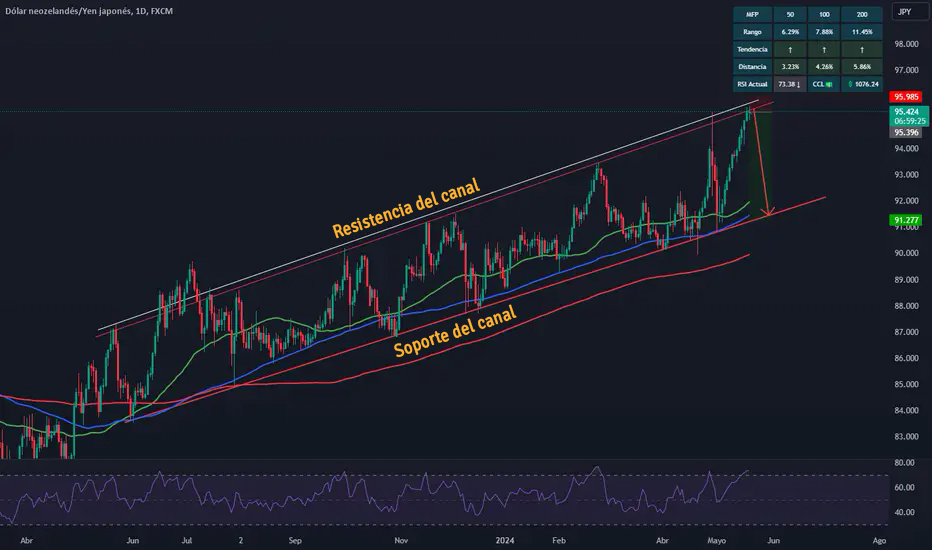Click the RSI Actual 73.38 value cell
932x550 pixels.
[x=790, y=85]
